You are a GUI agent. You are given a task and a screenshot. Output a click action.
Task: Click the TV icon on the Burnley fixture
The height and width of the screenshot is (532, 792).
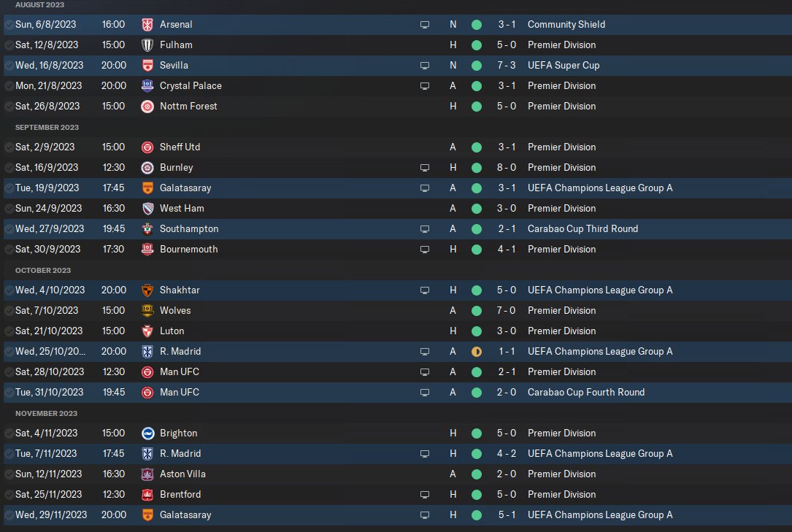point(425,167)
